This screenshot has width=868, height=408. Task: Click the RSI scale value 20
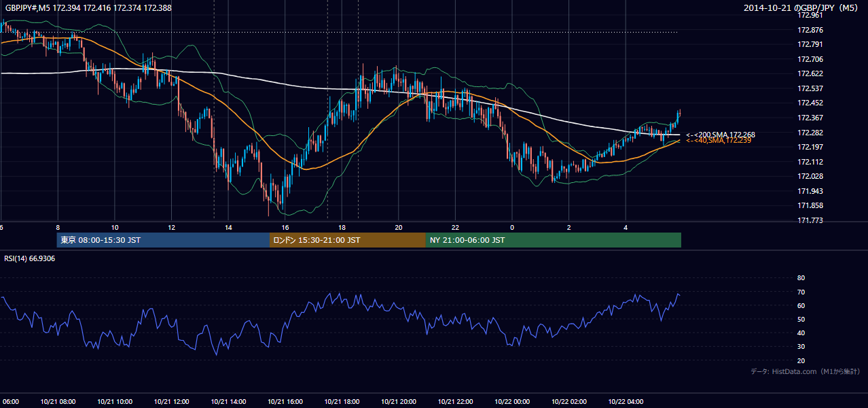[x=801, y=360]
